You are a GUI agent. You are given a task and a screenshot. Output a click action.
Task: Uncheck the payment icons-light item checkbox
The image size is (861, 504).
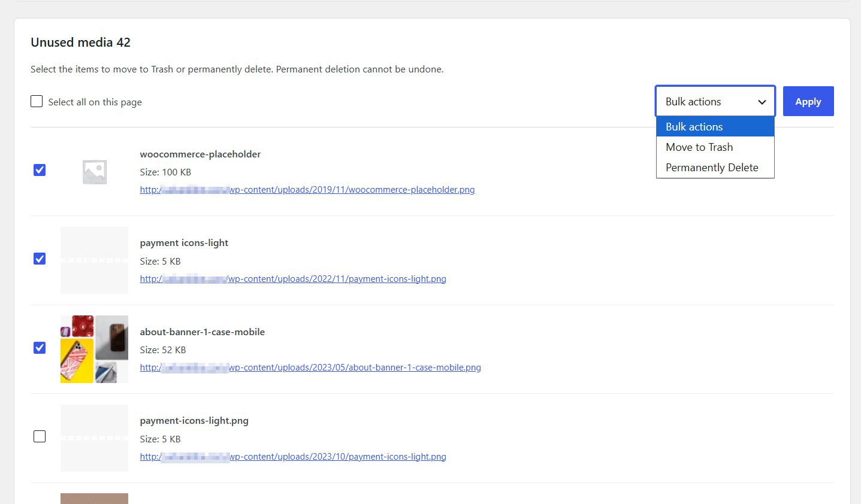click(x=40, y=259)
